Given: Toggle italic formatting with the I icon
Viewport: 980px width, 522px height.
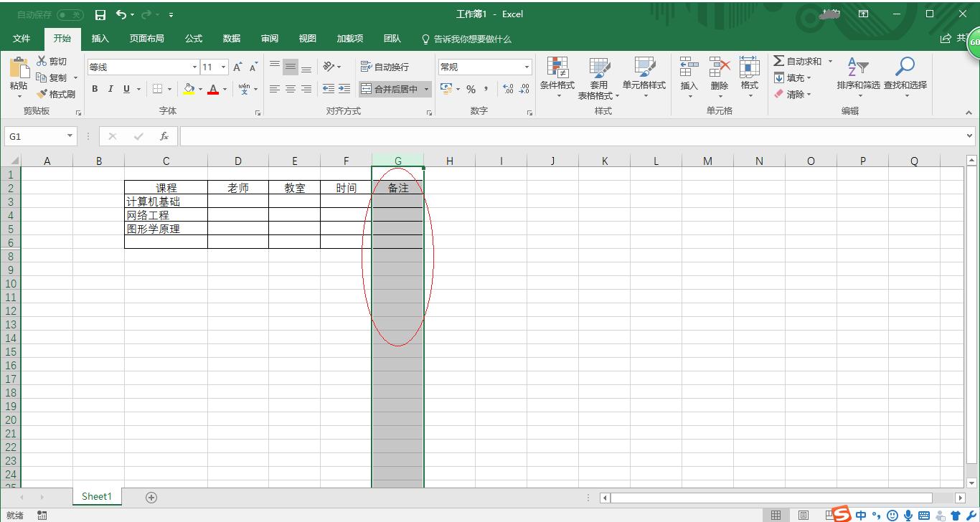Looking at the screenshot, I should pyautogui.click(x=110, y=89).
